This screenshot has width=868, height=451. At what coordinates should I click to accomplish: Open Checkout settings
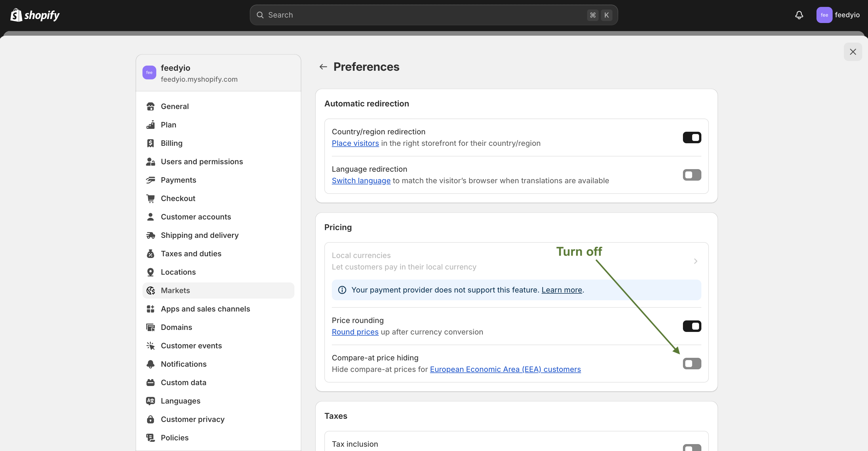pos(218,198)
